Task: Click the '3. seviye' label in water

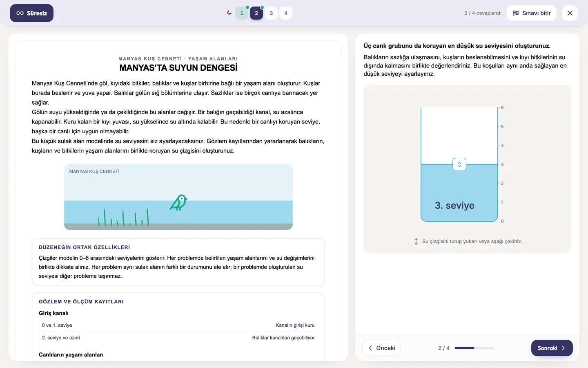Action: click(x=454, y=205)
